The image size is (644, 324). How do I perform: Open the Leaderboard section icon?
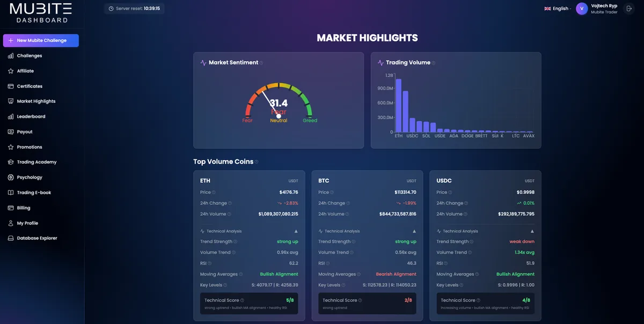pyautogui.click(x=10, y=116)
